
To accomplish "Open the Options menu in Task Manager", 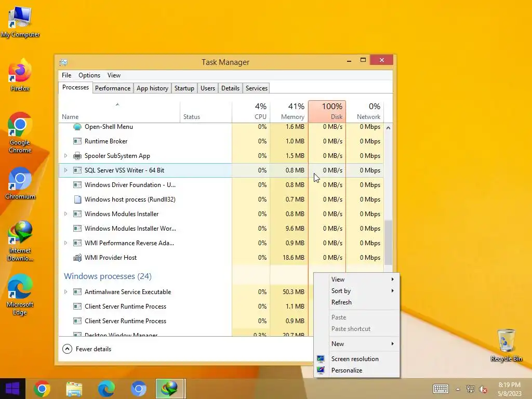I will pyautogui.click(x=89, y=75).
